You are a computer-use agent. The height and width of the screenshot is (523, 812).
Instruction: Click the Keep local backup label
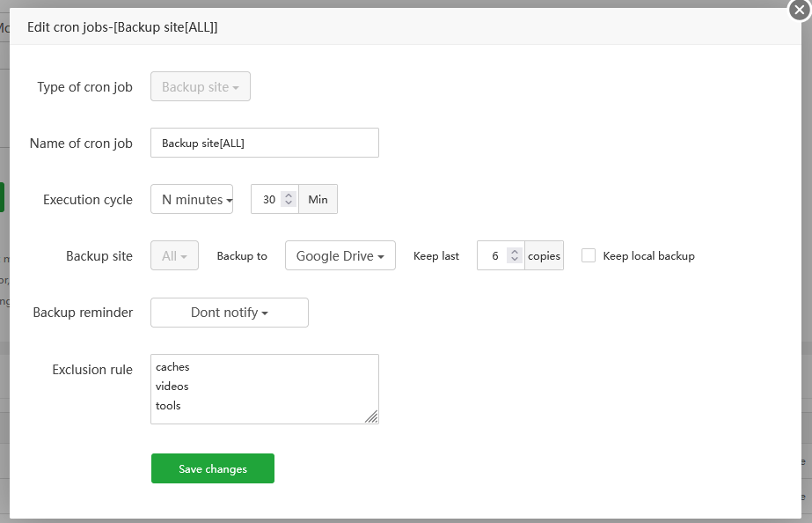(648, 256)
